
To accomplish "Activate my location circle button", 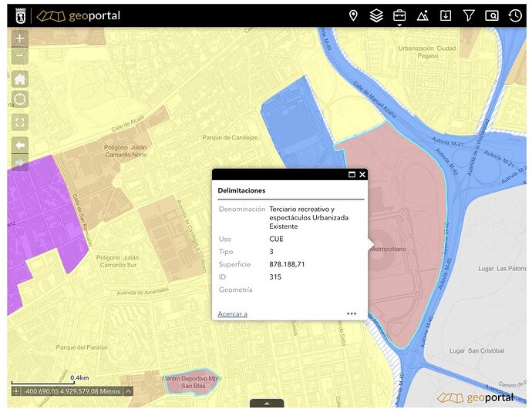I will (20, 99).
